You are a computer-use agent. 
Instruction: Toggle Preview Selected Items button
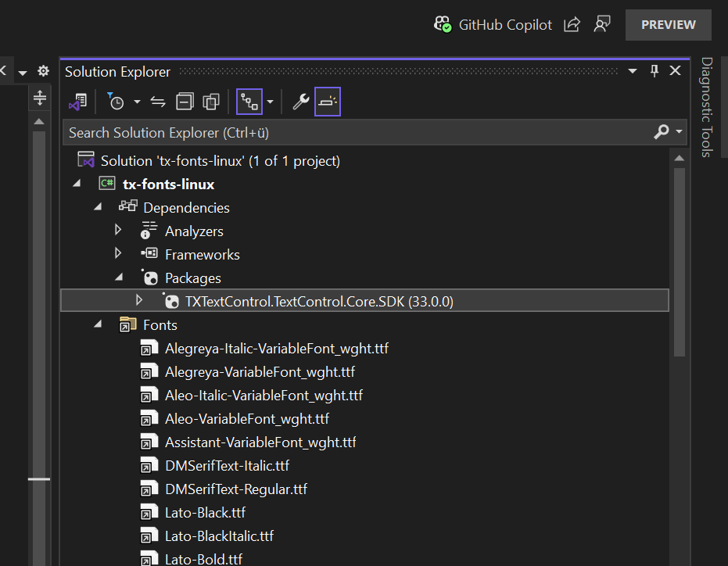click(x=328, y=102)
